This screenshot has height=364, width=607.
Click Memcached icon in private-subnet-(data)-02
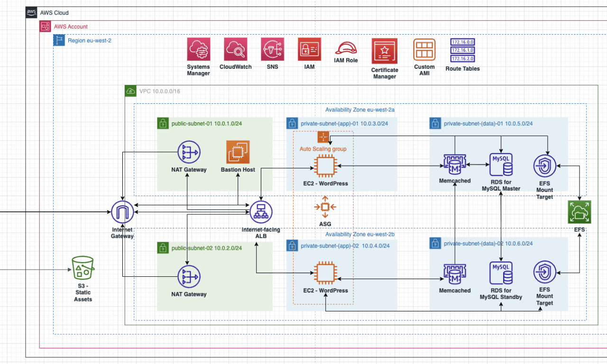(x=455, y=273)
